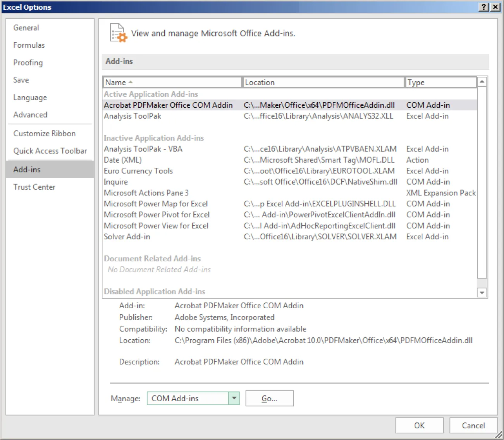Dismiss the dialog with Cancel
This screenshot has height=440, width=504.
[x=473, y=425]
